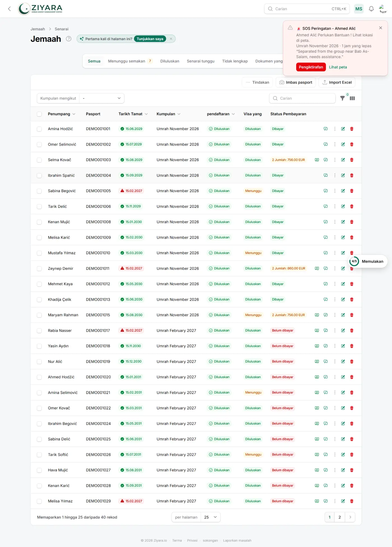
Task: Edit the Kenan Karić record
Action: click(343, 486)
